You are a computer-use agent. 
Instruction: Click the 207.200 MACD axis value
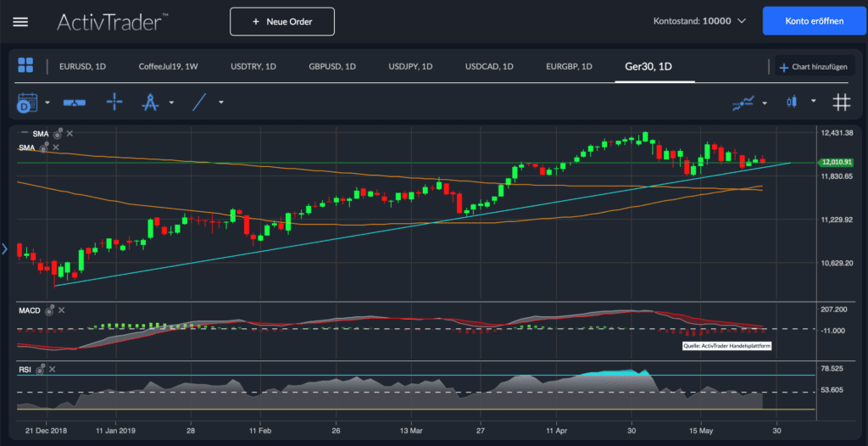coord(835,309)
